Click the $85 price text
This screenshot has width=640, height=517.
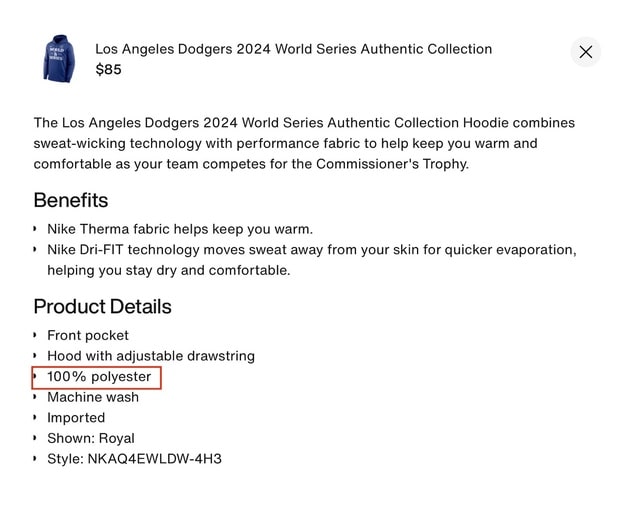[x=108, y=70]
